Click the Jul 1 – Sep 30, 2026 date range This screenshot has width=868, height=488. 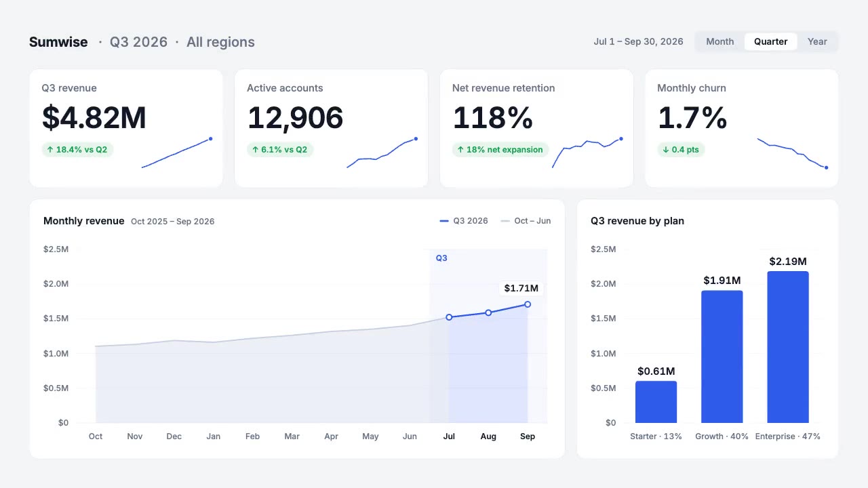point(638,41)
